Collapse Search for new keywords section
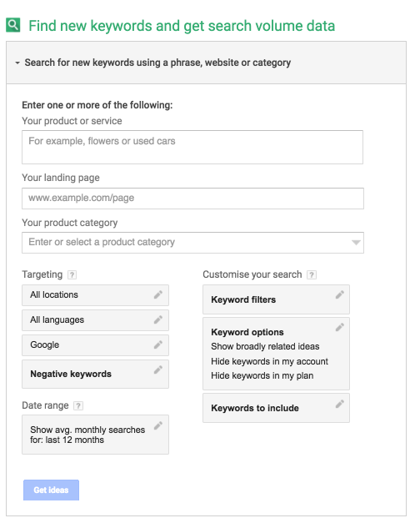 coord(17,63)
